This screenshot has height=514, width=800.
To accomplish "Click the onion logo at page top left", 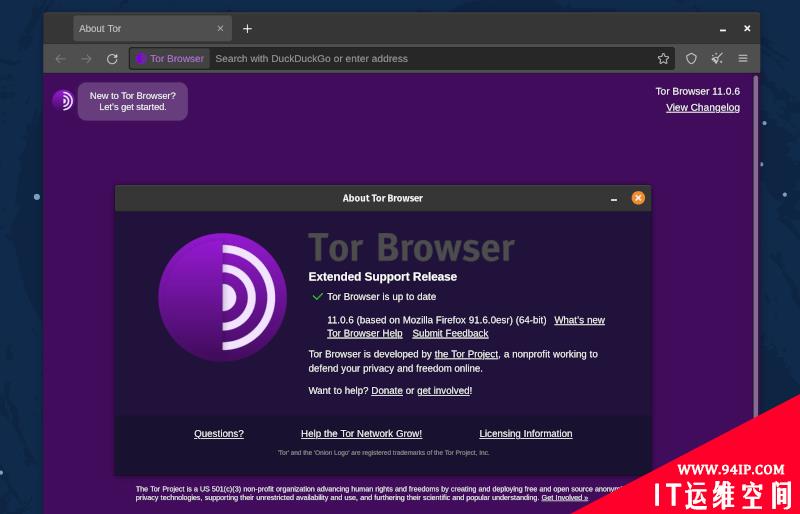I will [63, 101].
